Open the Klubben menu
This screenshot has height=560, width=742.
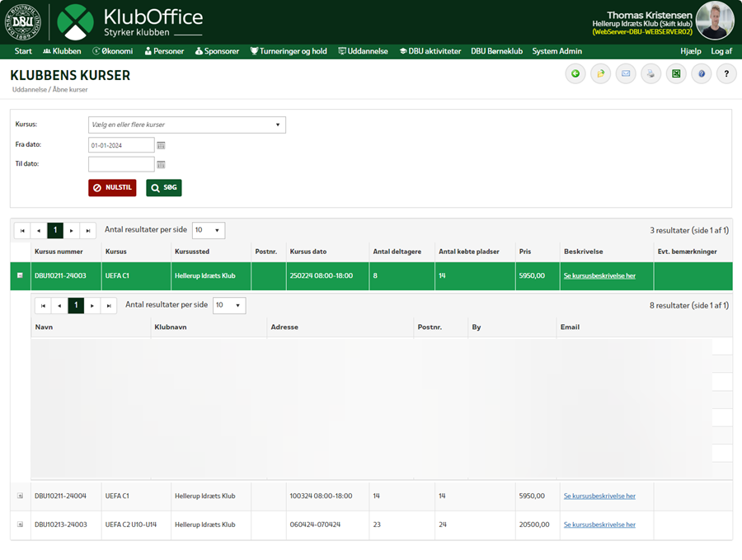click(x=62, y=51)
